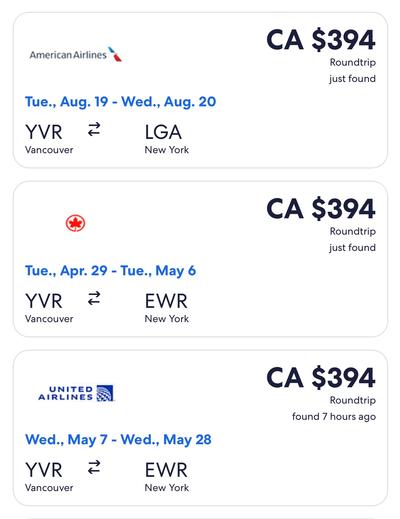Click 'just found' text in American Airlines card

coord(352,79)
